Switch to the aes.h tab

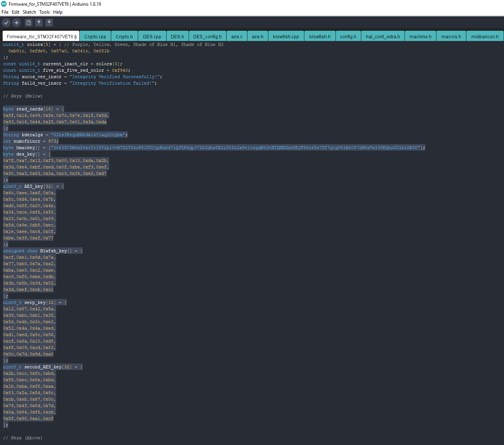[258, 36]
